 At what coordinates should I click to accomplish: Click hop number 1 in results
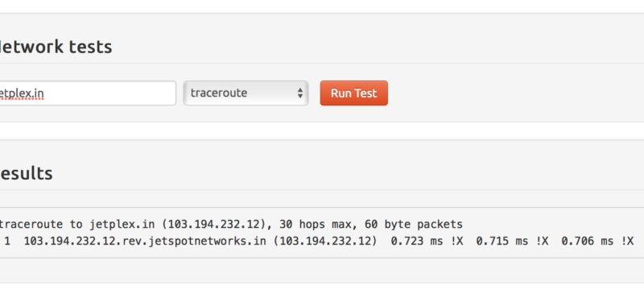(7, 241)
